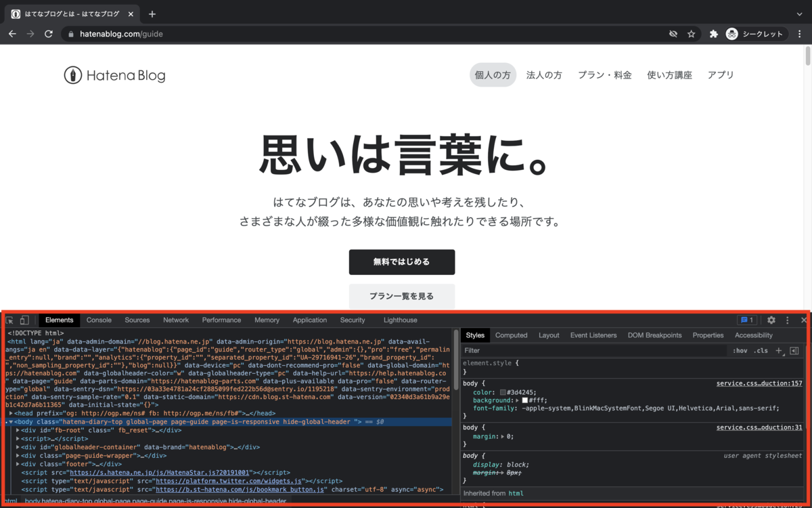Expand the margin: 0 shorthand triangle
The width and height of the screenshot is (812, 508).
click(x=502, y=437)
